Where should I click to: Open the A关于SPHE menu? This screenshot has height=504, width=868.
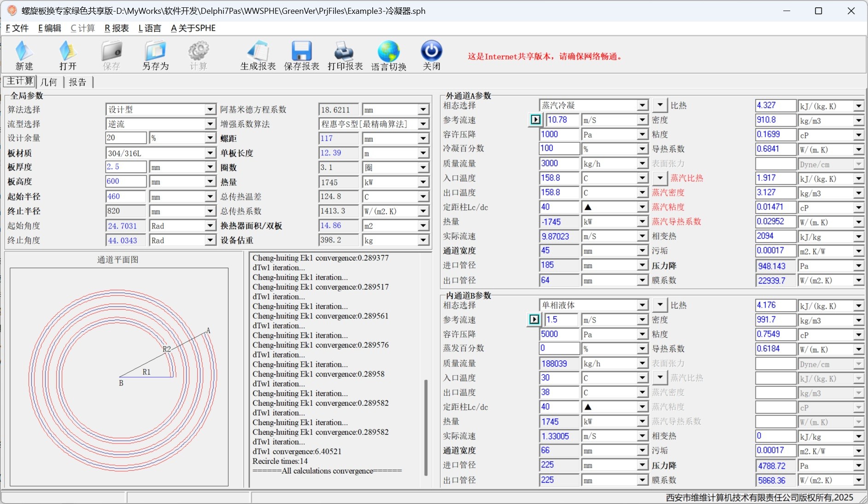pyautogui.click(x=193, y=28)
